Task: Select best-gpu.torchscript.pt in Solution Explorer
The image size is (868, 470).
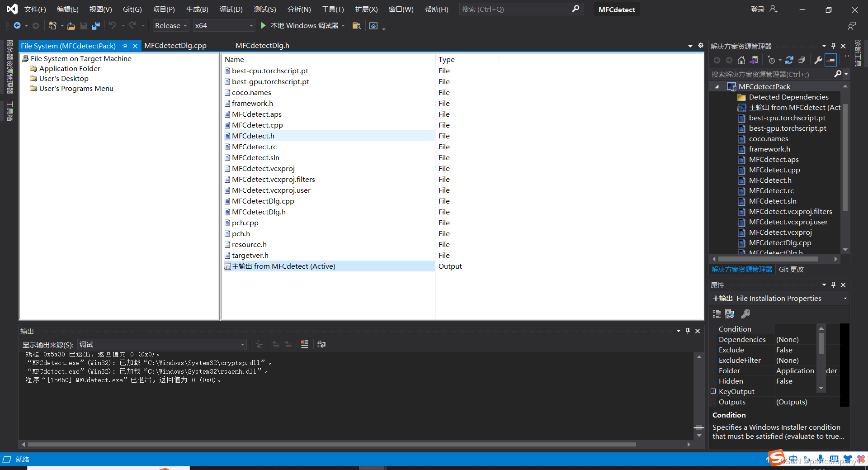Action: tap(788, 128)
